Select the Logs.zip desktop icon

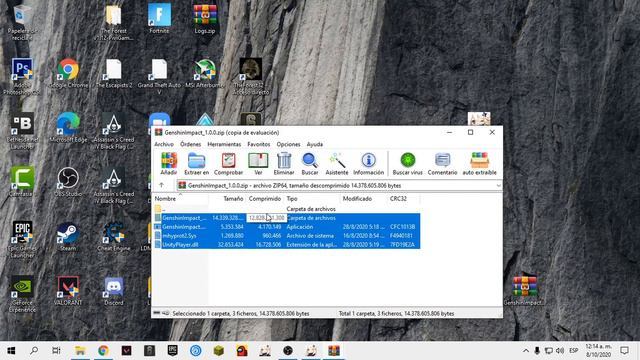pos(205,19)
